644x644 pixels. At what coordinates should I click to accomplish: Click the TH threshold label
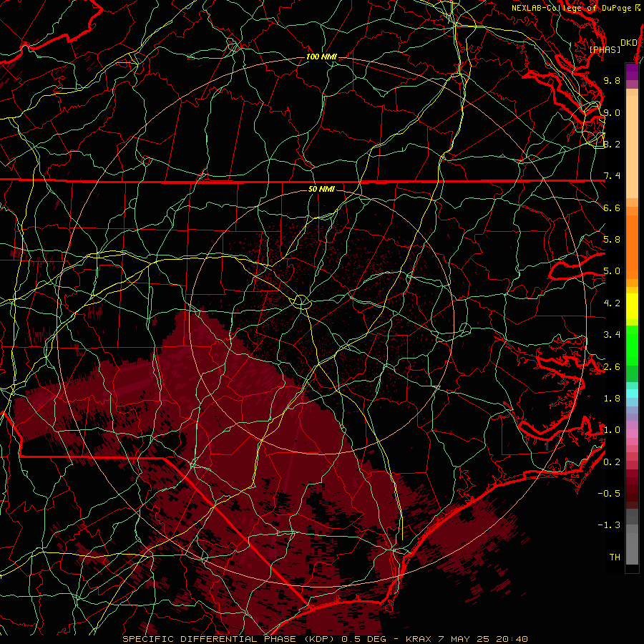(615, 557)
